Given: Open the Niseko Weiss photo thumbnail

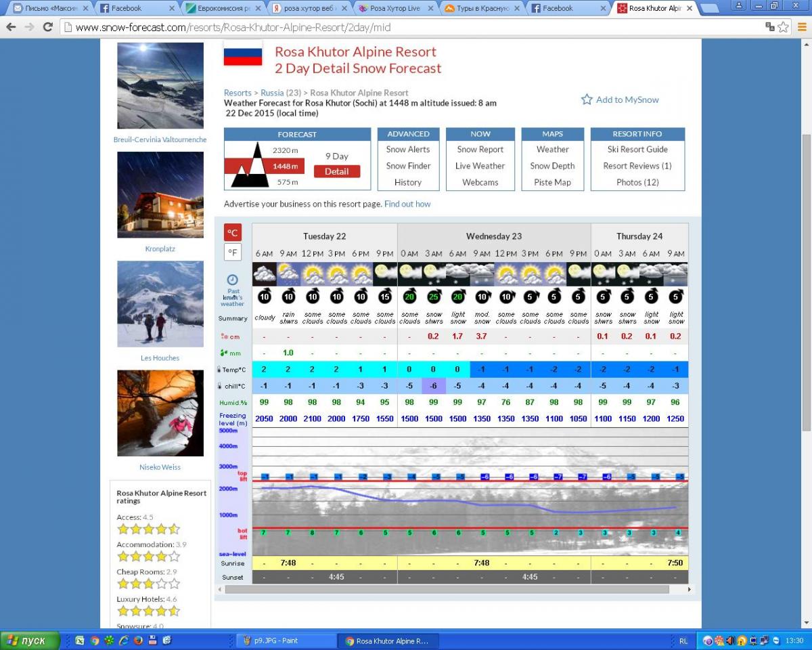Looking at the screenshot, I should tap(160, 413).
